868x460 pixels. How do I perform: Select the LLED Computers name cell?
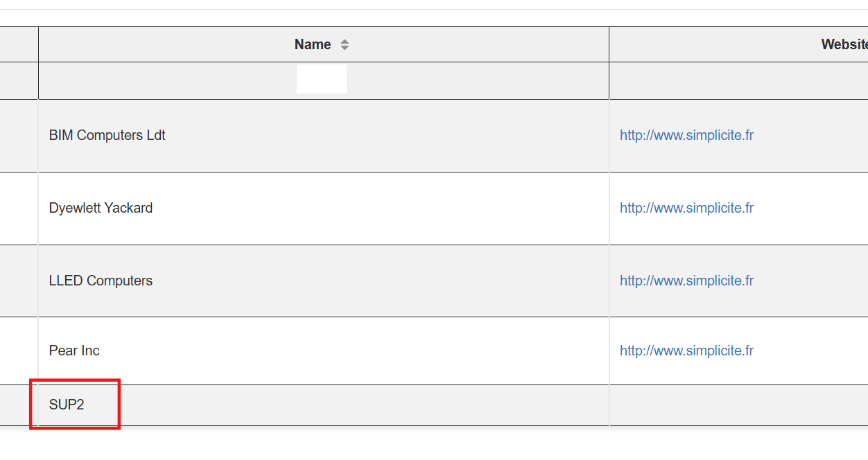pyautogui.click(x=101, y=281)
